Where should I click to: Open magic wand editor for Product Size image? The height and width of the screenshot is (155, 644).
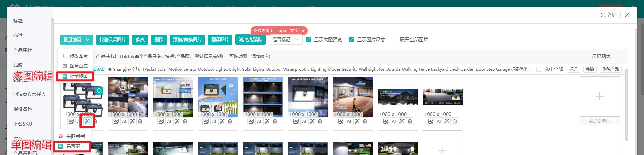(222, 121)
